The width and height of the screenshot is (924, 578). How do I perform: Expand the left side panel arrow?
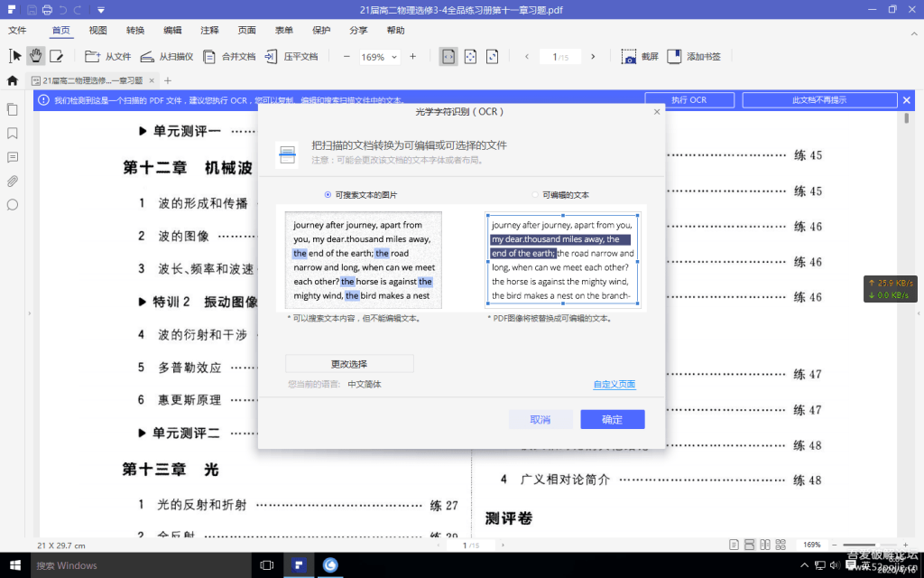pyautogui.click(x=30, y=313)
